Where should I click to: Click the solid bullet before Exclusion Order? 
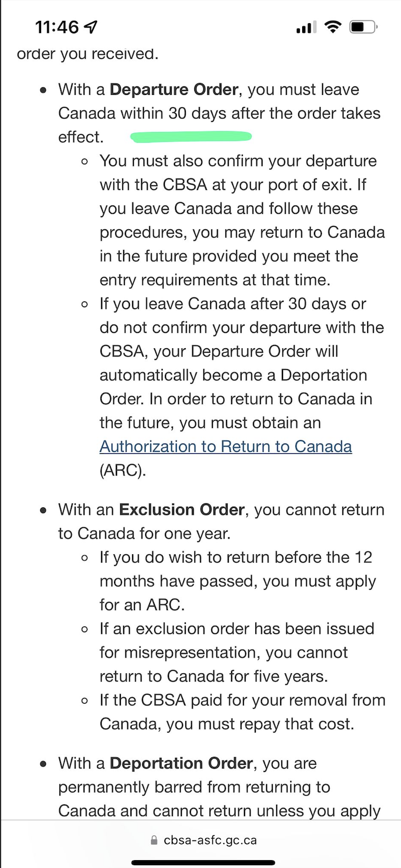pos(43,510)
